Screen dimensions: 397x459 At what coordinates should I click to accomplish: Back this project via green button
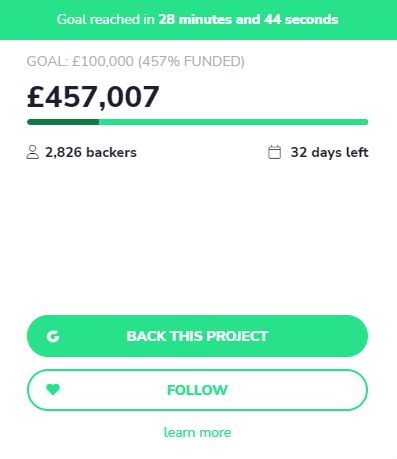coord(197,336)
